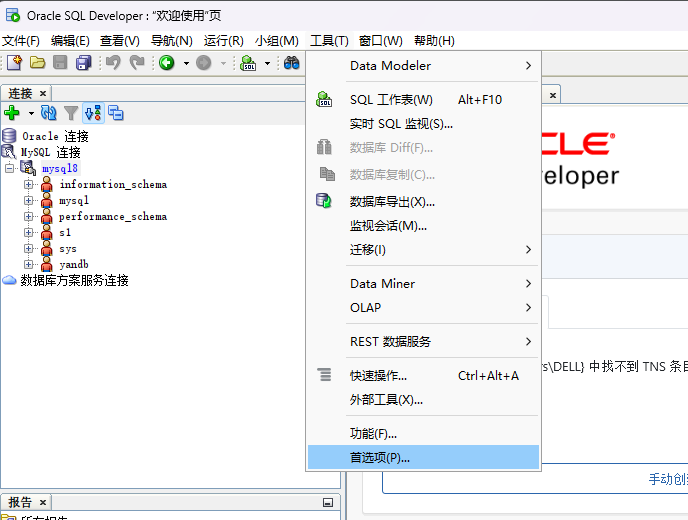Expand the yandb schema node

(29, 264)
